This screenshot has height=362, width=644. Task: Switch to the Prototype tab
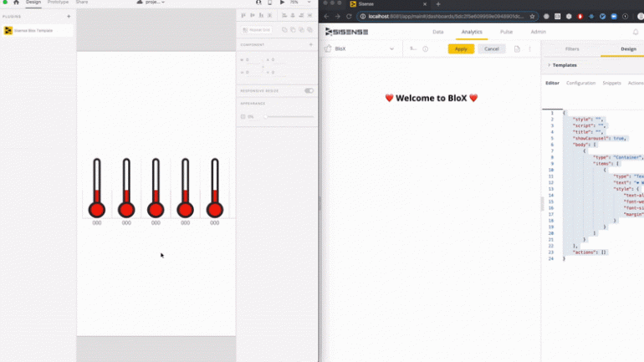click(58, 3)
